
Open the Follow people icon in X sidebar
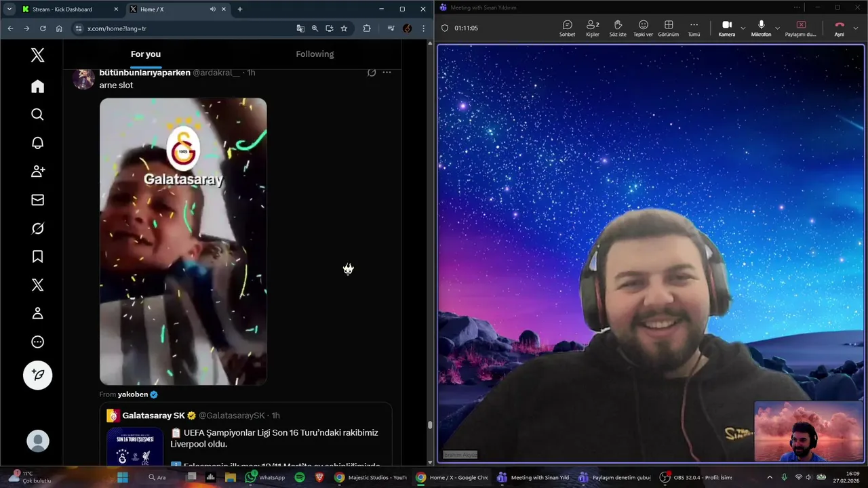[x=38, y=171]
